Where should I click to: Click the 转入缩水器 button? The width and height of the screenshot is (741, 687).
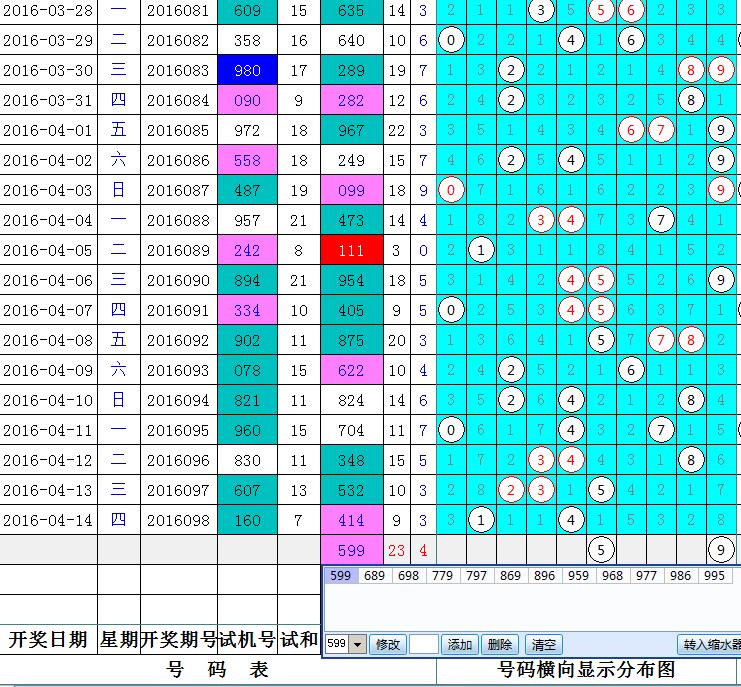click(x=710, y=645)
